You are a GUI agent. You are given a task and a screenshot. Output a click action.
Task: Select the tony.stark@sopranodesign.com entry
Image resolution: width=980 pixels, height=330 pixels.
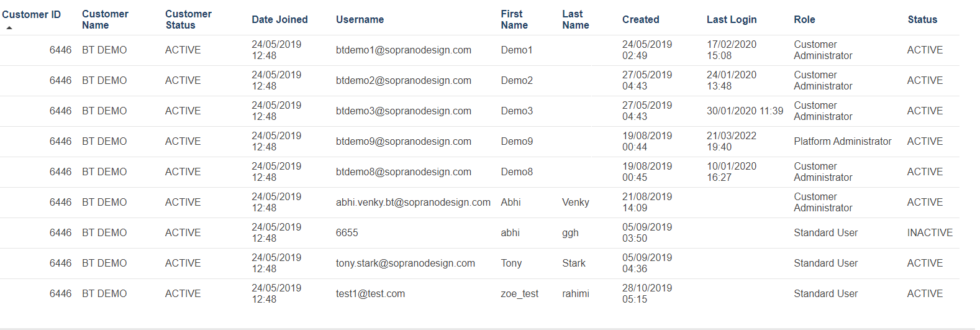click(405, 263)
